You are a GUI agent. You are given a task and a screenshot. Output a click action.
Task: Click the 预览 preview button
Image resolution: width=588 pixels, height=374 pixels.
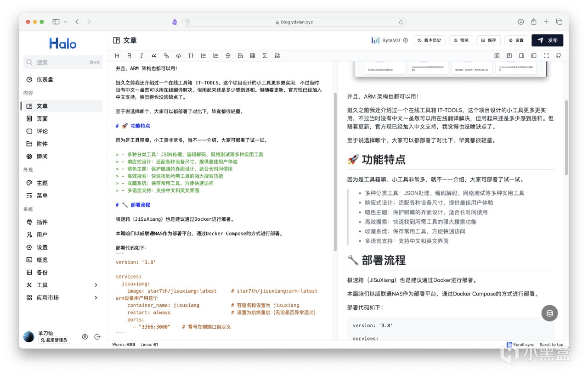click(461, 40)
